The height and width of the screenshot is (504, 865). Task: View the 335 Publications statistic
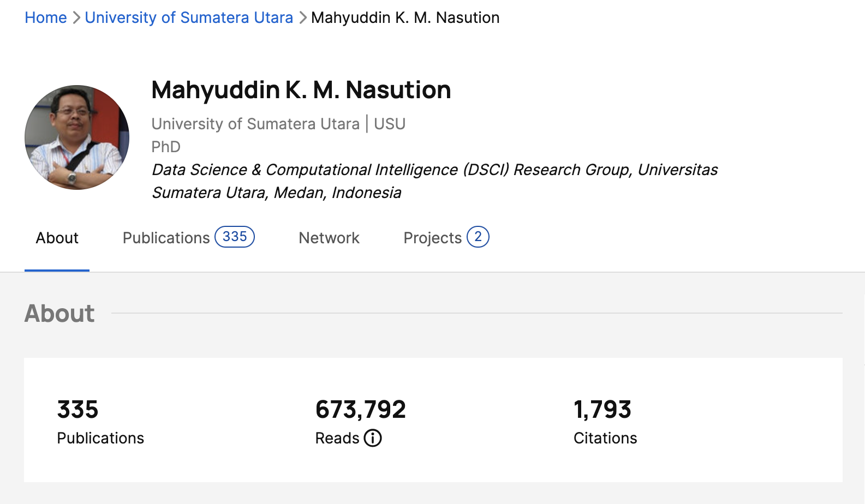tap(77, 410)
